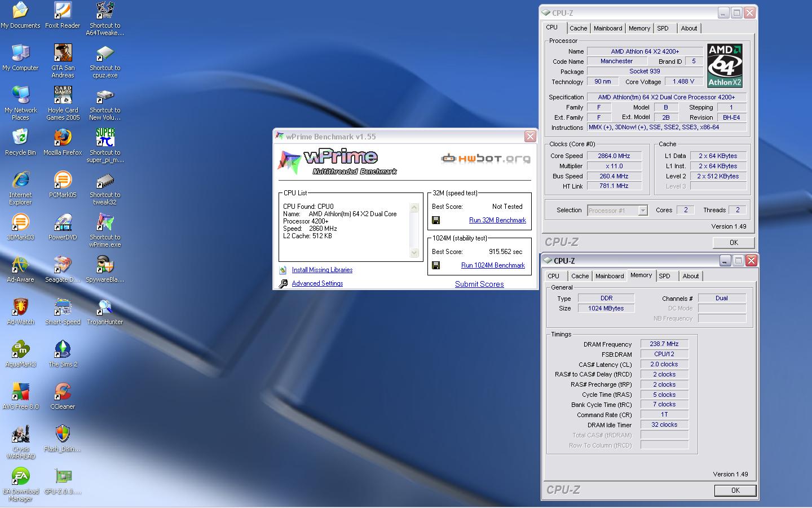Open Shortcut to wPrime.exe icon
The image size is (812, 508).
[105, 230]
